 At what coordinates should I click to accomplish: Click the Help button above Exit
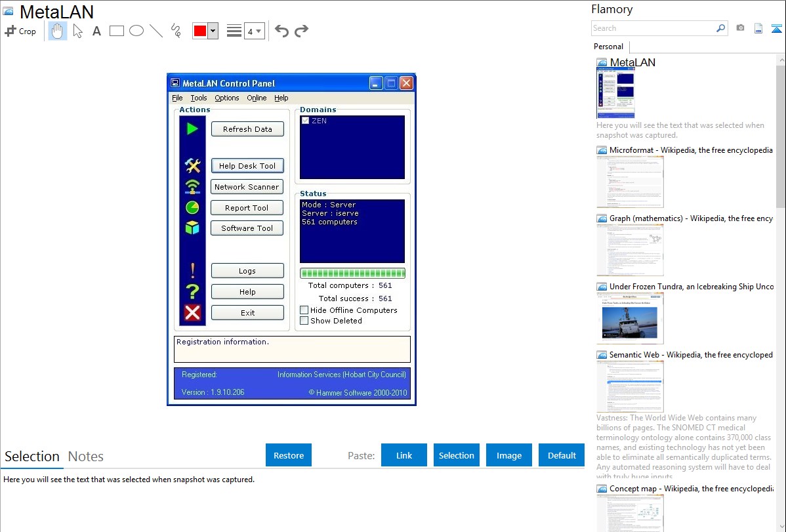coord(247,292)
